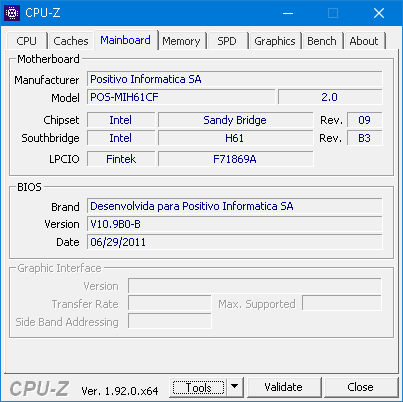The image size is (403, 402).
Task: Click the LPCIO F71869A field
Action: tap(235, 159)
